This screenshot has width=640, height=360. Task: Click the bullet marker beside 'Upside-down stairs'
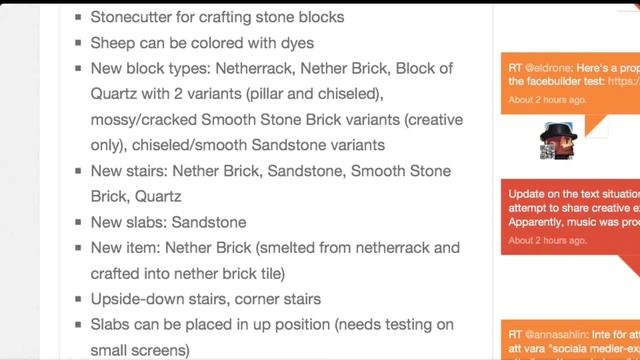pos(78,299)
